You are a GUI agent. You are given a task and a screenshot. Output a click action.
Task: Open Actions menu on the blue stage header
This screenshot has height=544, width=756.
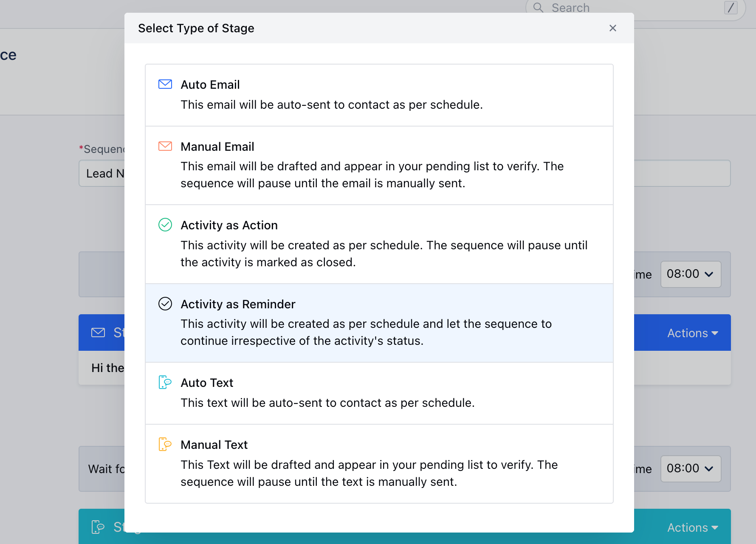(x=692, y=333)
